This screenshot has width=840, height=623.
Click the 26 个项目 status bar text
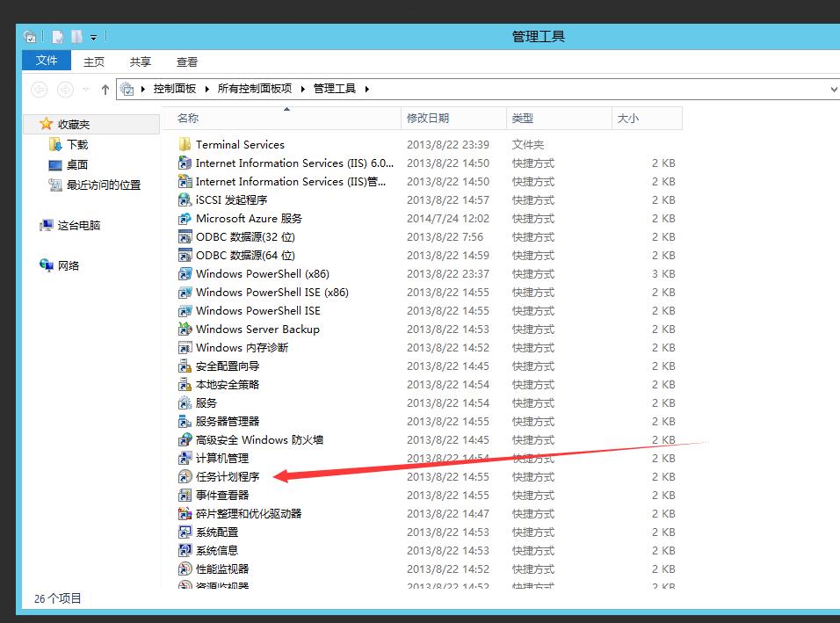pyautogui.click(x=57, y=598)
